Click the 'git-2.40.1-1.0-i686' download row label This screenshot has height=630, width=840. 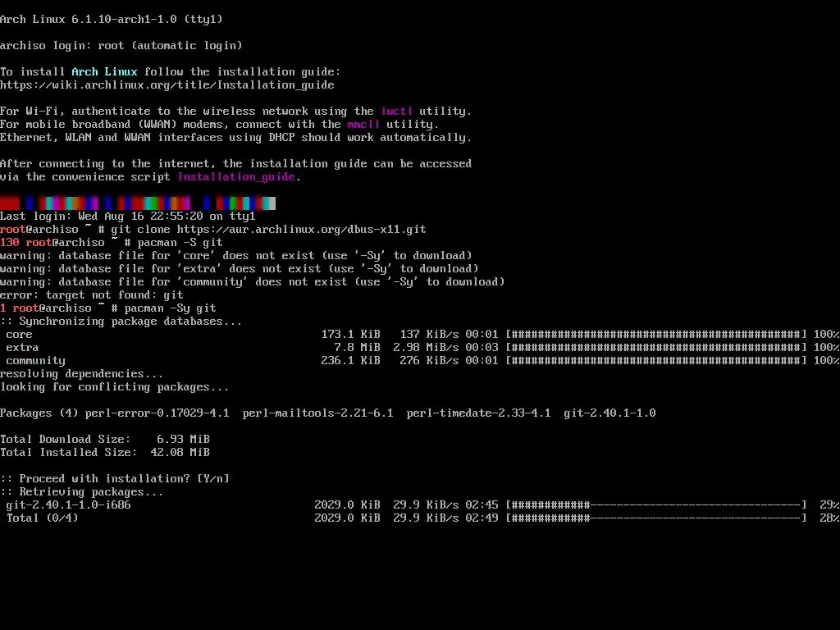pos(69,504)
